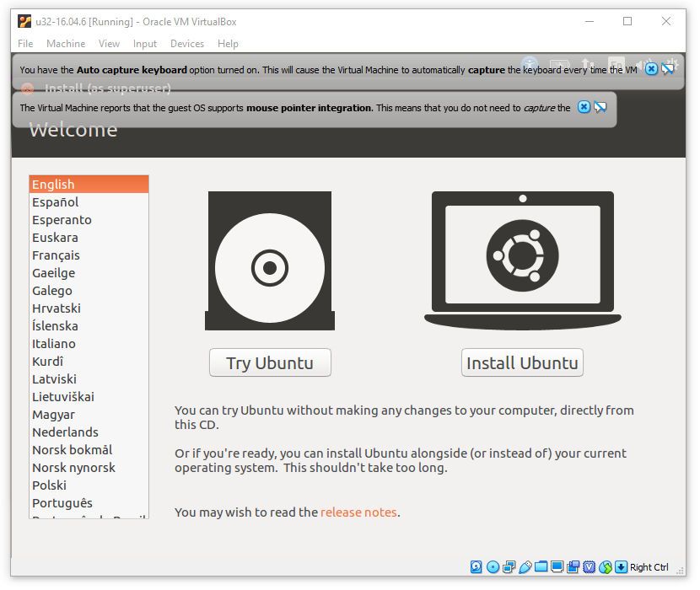Click the display monitor status icon
Screen dimensions: 700x590
click(x=557, y=567)
